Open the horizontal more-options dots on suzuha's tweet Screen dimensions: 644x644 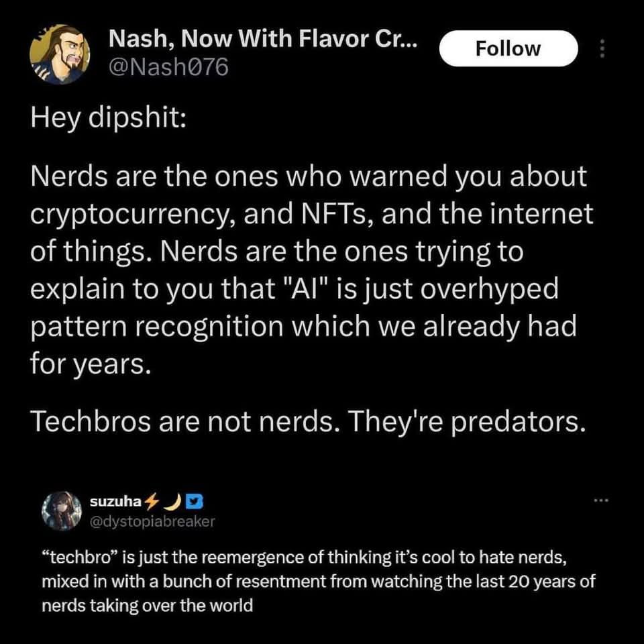click(x=601, y=500)
